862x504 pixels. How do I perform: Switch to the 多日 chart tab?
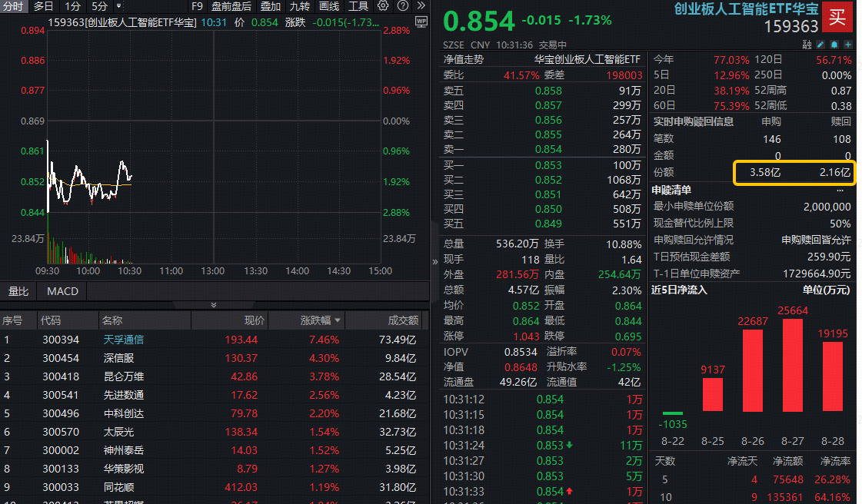tap(43, 6)
